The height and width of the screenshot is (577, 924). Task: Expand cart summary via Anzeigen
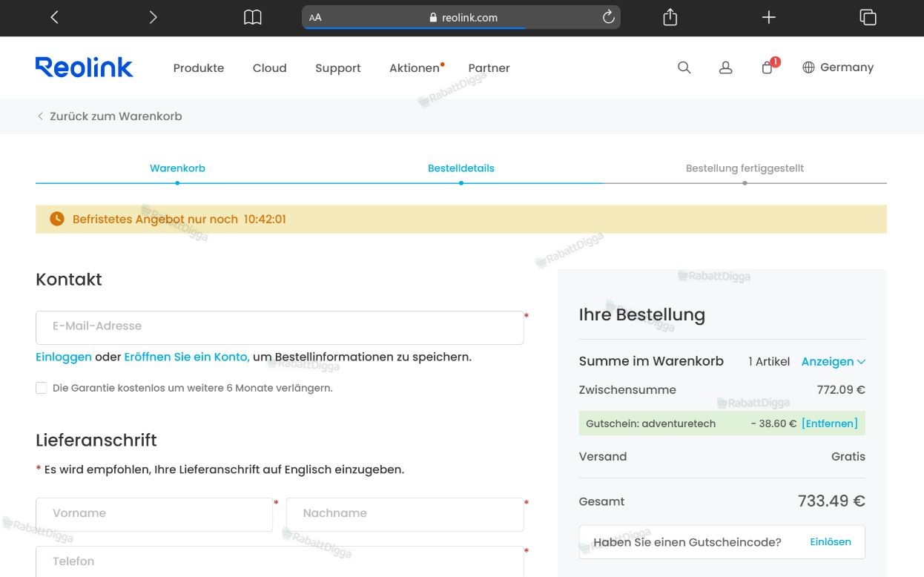(834, 362)
